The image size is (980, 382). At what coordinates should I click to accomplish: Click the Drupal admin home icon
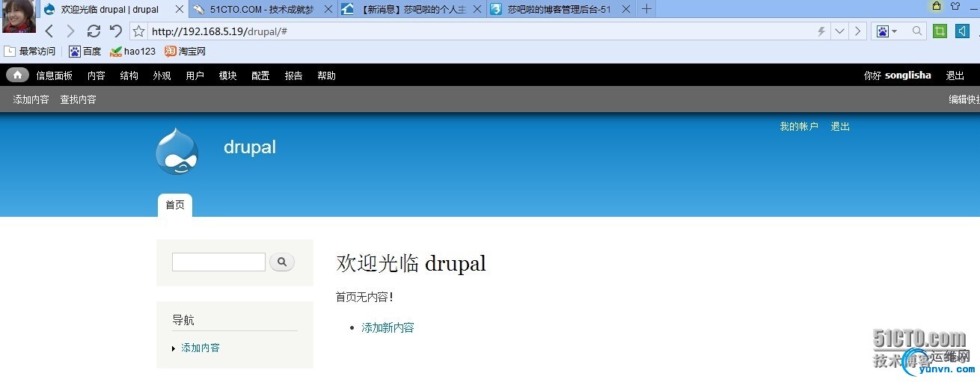(18, 75)
